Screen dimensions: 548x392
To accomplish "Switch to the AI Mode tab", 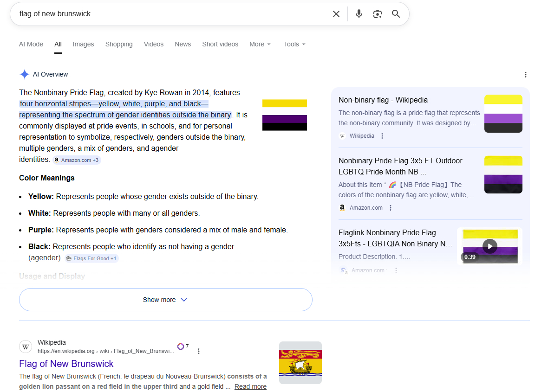I will 31,44.
